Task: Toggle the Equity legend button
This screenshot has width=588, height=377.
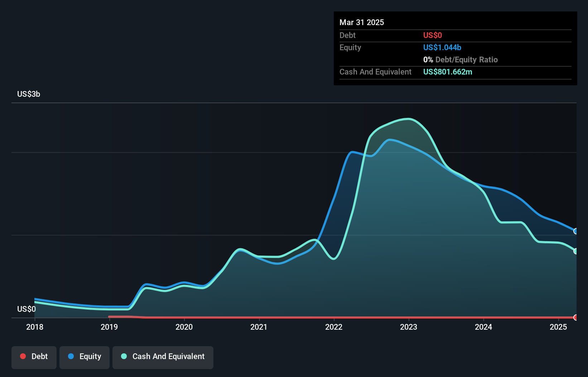Action: (85, 357)
